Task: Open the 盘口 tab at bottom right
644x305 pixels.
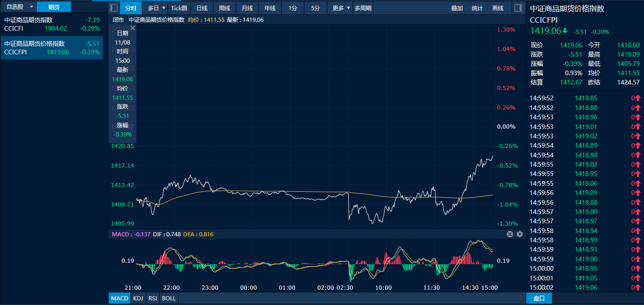Action: click(x=539, y=298)
